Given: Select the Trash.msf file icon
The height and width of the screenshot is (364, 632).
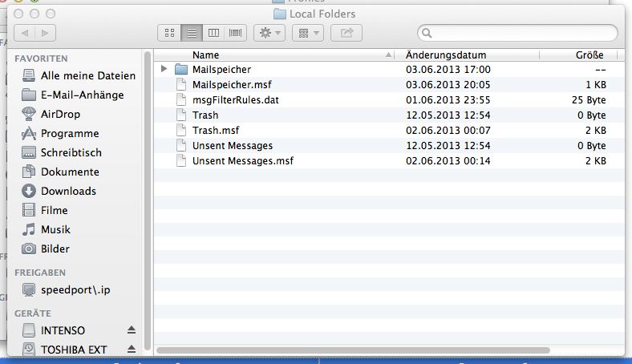Looking at the screenshot, I should 181,130.
